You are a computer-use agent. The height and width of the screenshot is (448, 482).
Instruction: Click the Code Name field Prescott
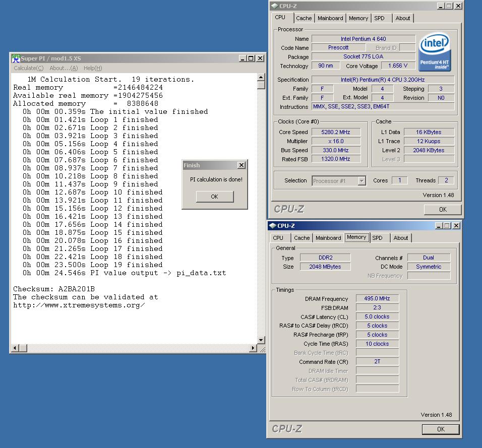click(338, 48)
